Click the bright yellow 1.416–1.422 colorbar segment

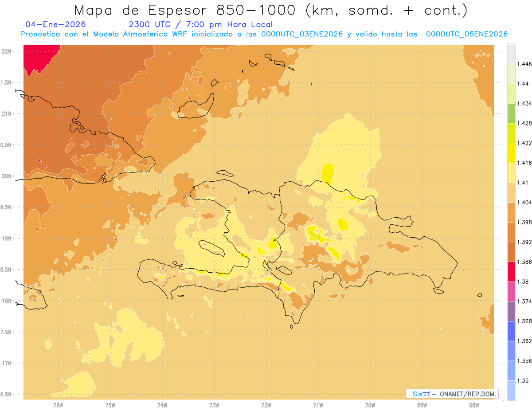click(x=511, y=153)
